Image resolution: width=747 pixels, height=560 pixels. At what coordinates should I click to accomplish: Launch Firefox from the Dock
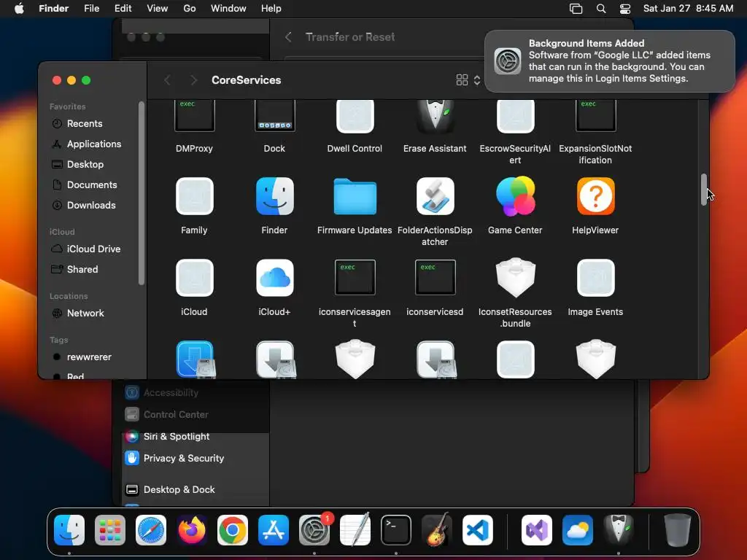click(x=192, y=530)
